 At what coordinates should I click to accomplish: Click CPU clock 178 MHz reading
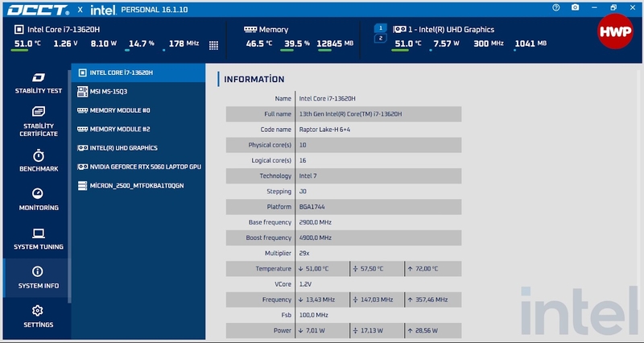[x=184, y=43]
